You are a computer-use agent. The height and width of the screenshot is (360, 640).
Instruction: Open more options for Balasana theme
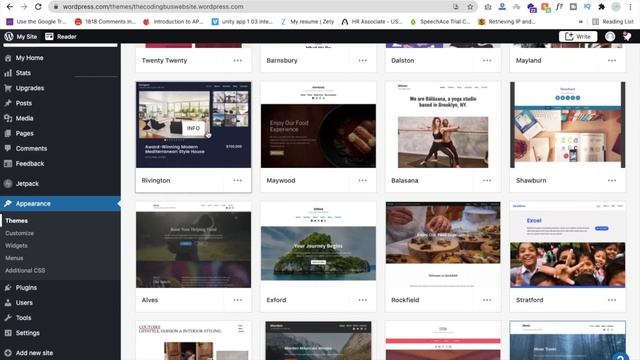click(487, 180)
